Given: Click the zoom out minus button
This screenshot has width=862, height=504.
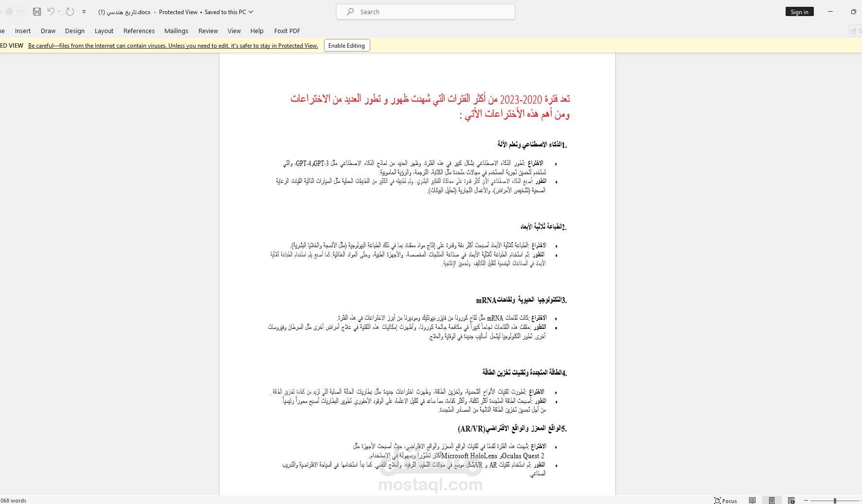Looking at the screenshot, I should coord(806,500).
